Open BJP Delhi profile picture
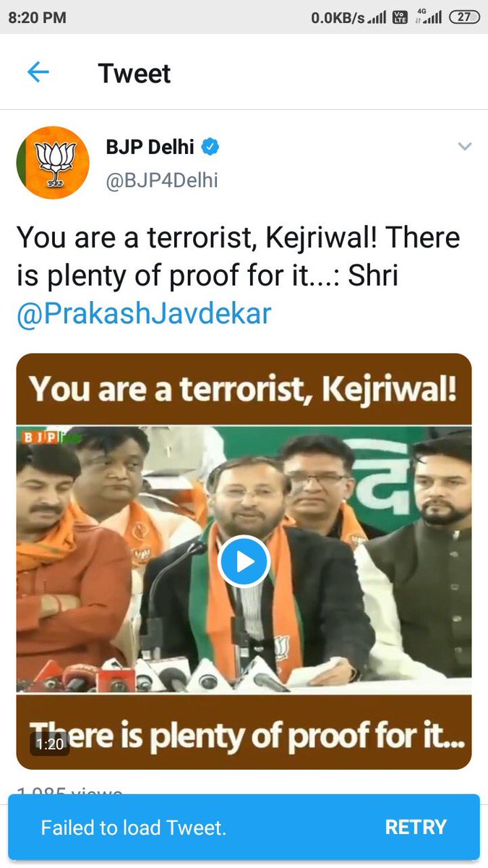This screenshot has width=488, height=868. [53, 162]
